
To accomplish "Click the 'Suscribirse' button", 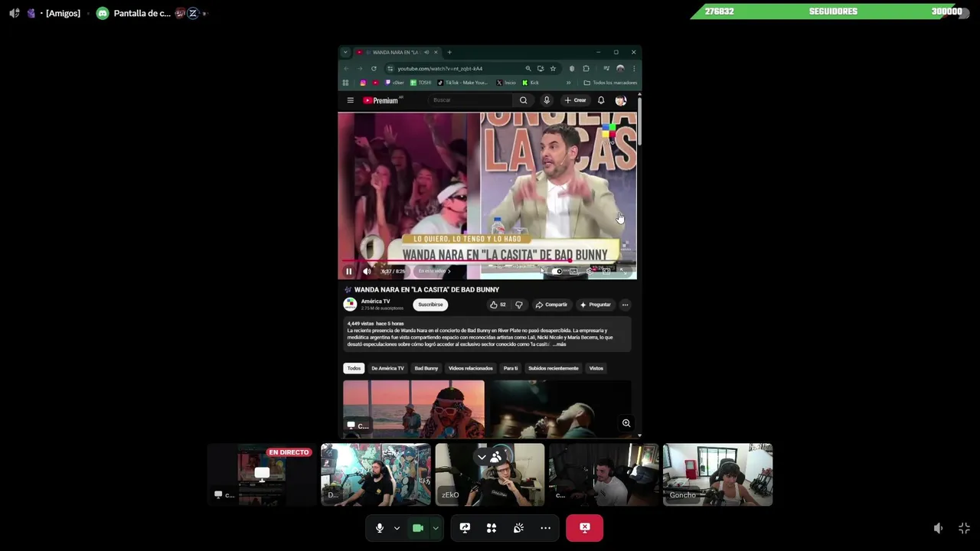I will [430, 305].
